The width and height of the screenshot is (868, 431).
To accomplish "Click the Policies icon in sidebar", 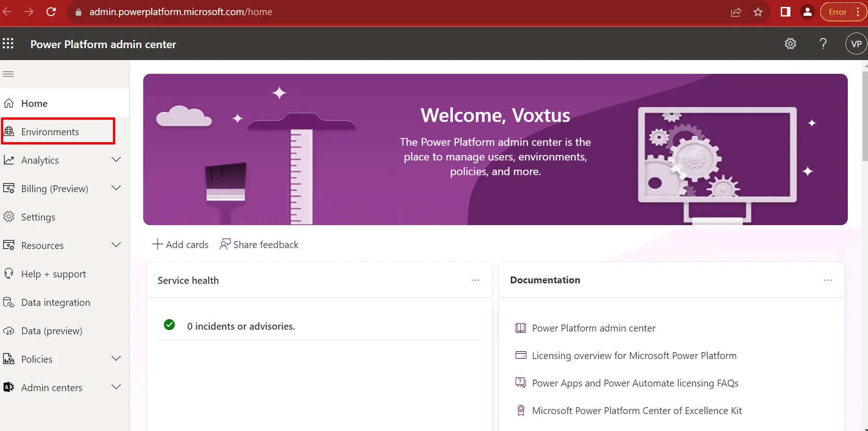I will coord(9,359).
